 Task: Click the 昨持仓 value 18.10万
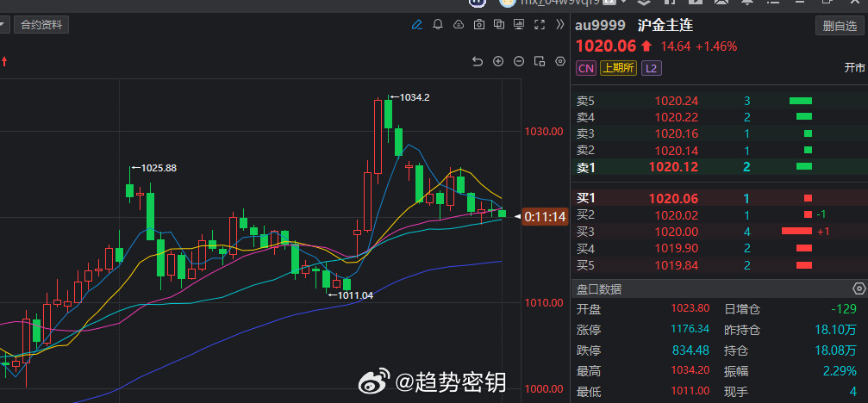click(x=836, y=330)
